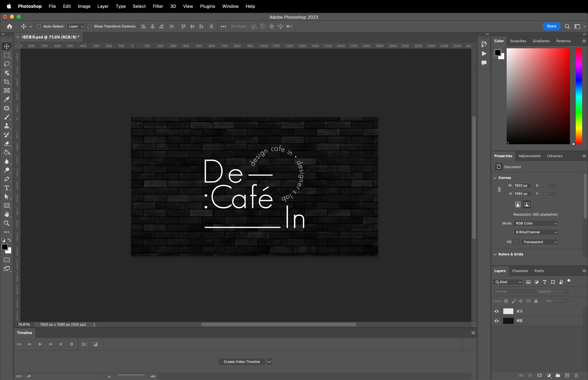Open the Auto-Select Layer dropdown

76,26
